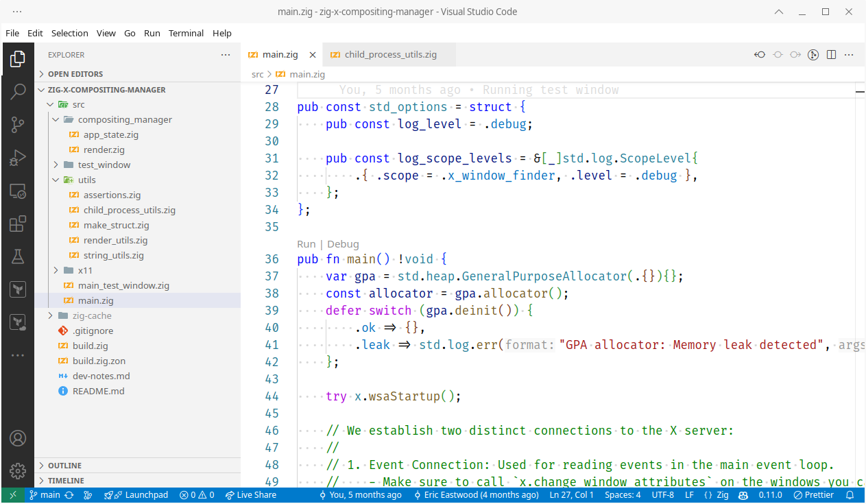Change end of line sequence LF
866x504 pixels.
(x=689, y=495)
